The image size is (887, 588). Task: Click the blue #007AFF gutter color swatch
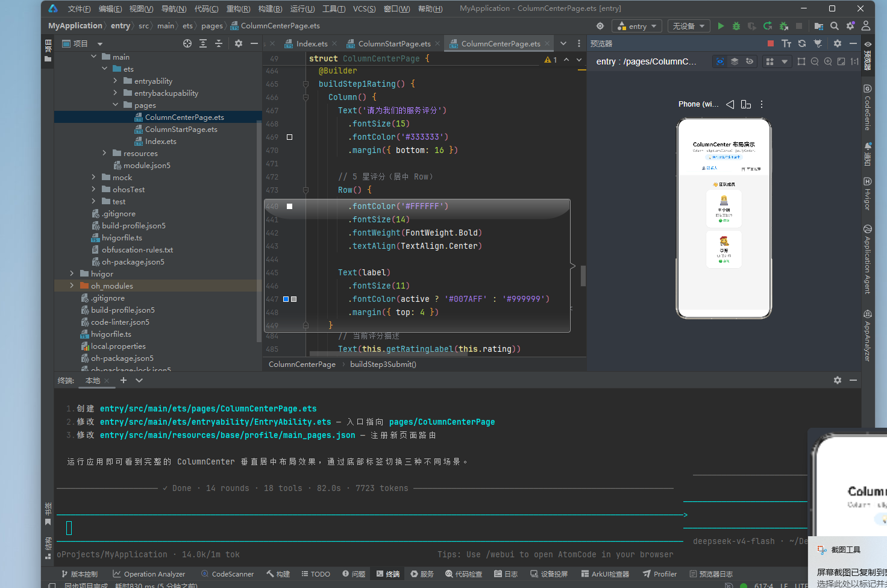286,299
